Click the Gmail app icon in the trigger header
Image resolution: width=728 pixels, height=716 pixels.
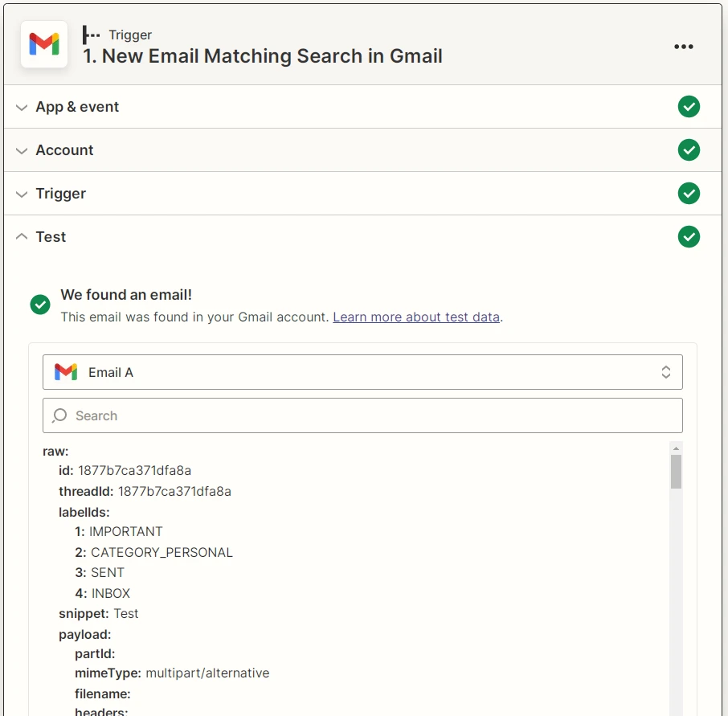[x=43, y=46]
